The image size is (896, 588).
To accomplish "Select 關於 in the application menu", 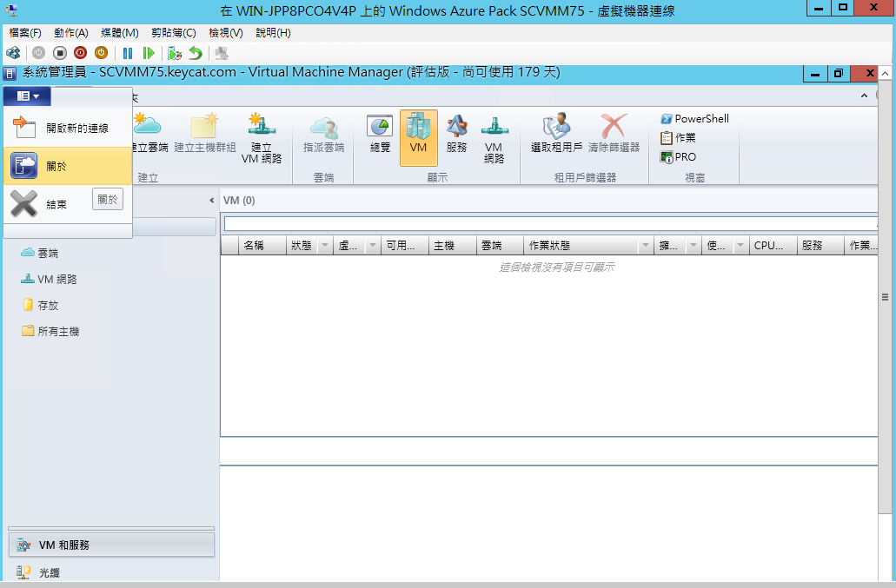I will tap(68, 166).
